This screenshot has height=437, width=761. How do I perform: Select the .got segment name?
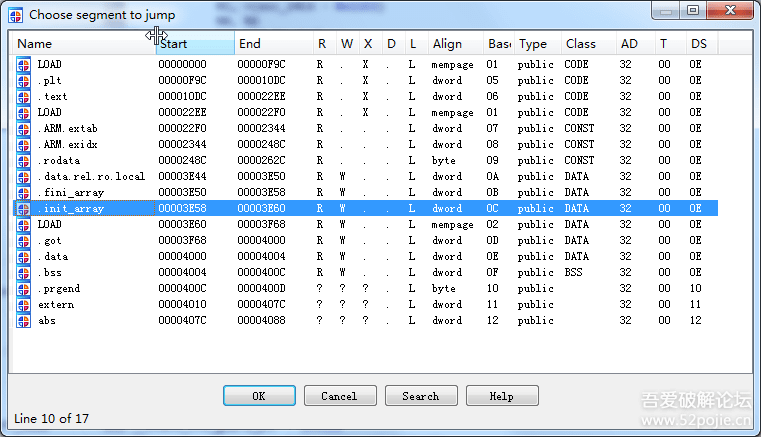point(50,241)
